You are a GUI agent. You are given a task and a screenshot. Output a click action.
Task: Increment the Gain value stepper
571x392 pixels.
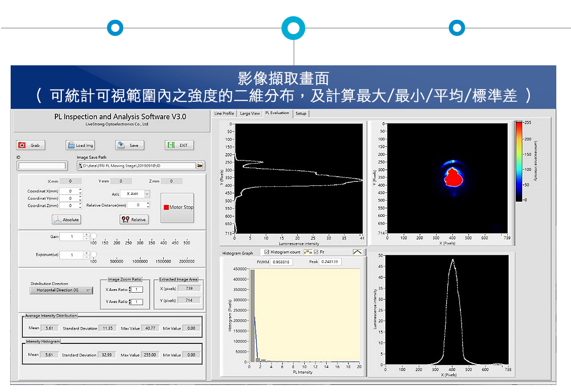coord(86,234)
